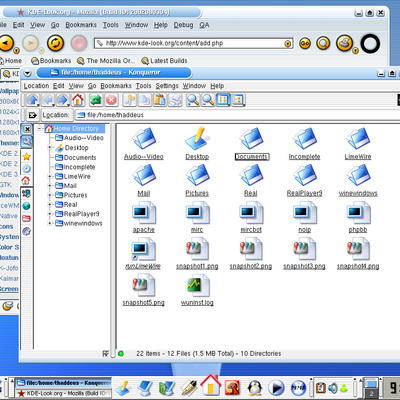Image resolution: width=400 pixels, height=400 pixels.
Task: Click the Cut scissors icon in Konqueror
Action: [x=130, y=100]
